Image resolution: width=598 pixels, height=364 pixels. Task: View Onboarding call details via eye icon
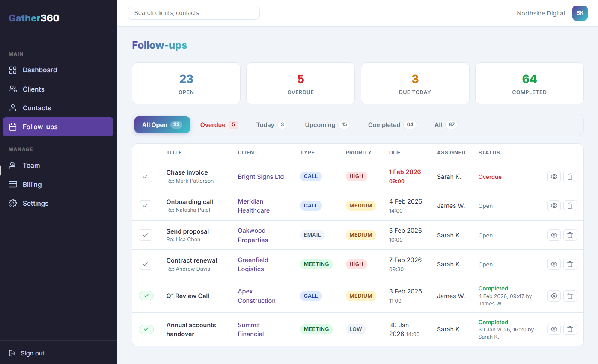553,205
